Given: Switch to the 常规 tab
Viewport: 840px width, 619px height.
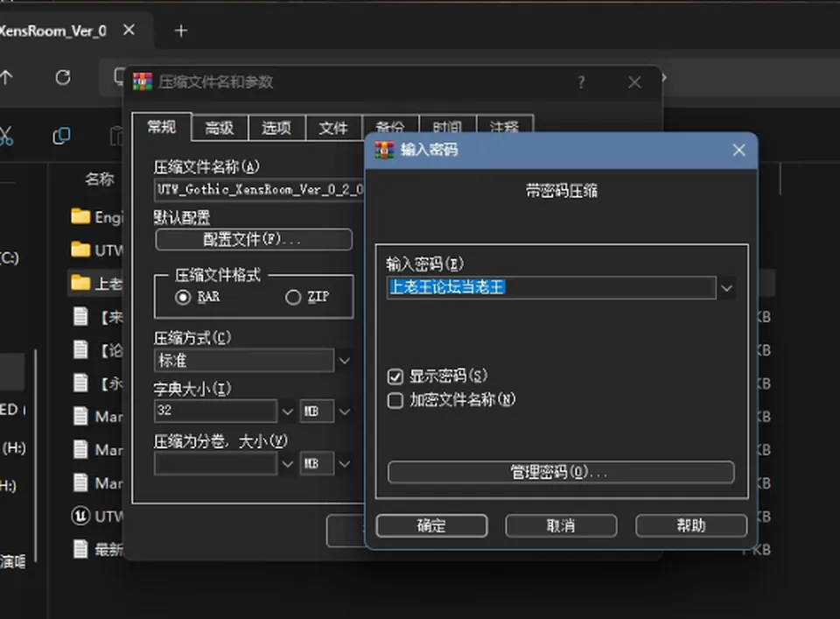Looking at the screenshot, I should coord(162,127).
